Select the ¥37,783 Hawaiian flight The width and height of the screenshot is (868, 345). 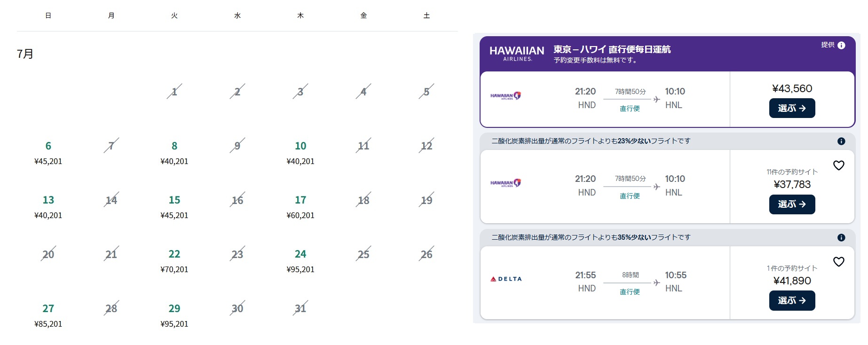pyautogui.click(x=792, y=204)
